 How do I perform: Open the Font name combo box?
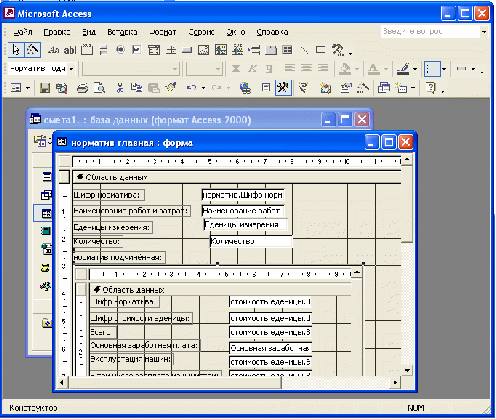pyautogui.click(x=131, y=69)
